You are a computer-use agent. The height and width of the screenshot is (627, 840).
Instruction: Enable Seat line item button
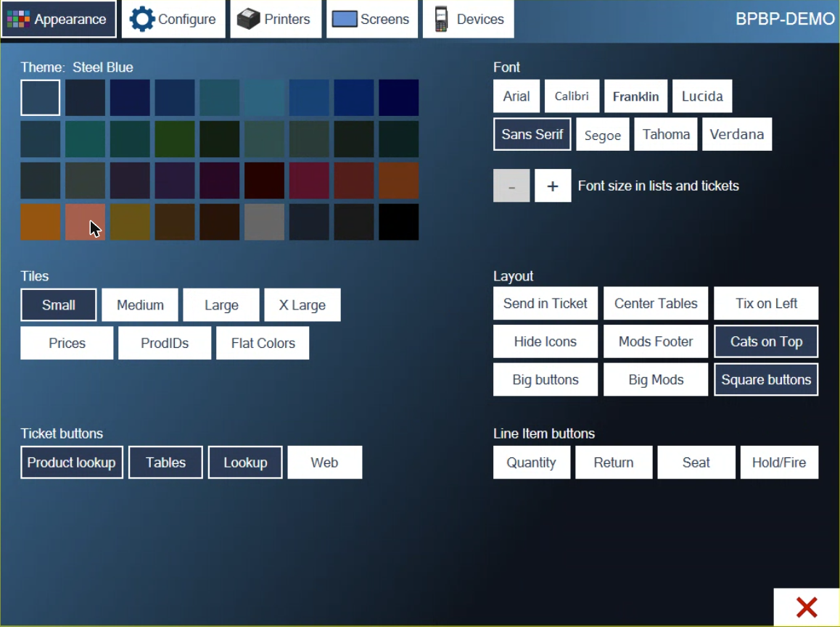click(696, 462)
